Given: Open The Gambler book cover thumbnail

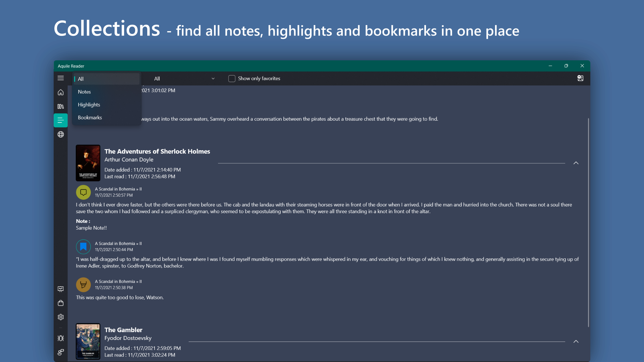Looking at the screenshot, I should [88, 341].
